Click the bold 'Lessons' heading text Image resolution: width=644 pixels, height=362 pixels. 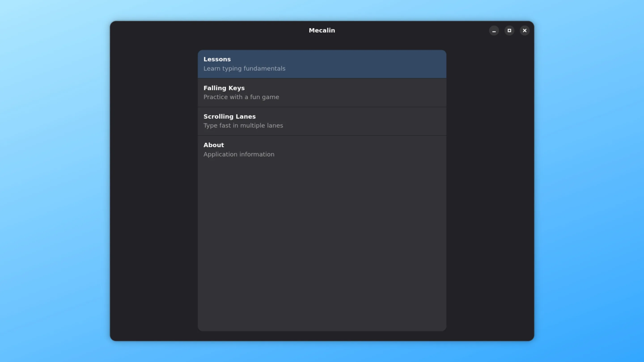point(217,59)
